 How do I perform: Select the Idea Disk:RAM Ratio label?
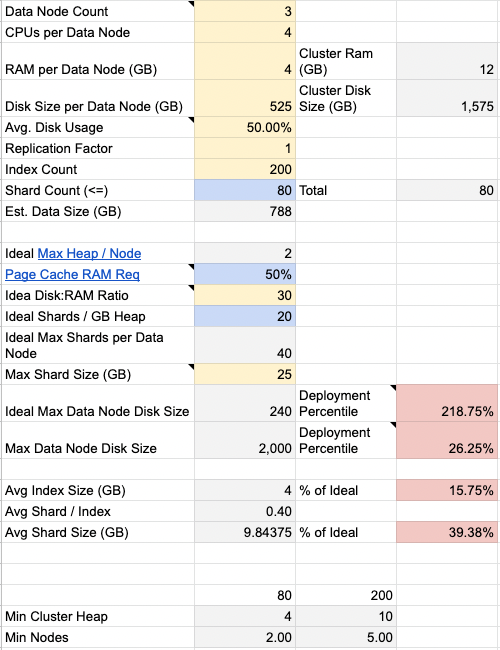click(67, 295)
